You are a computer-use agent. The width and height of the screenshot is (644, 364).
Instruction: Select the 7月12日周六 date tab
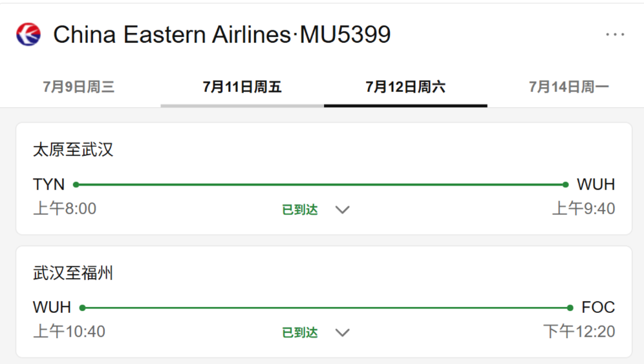click(405, 87)
